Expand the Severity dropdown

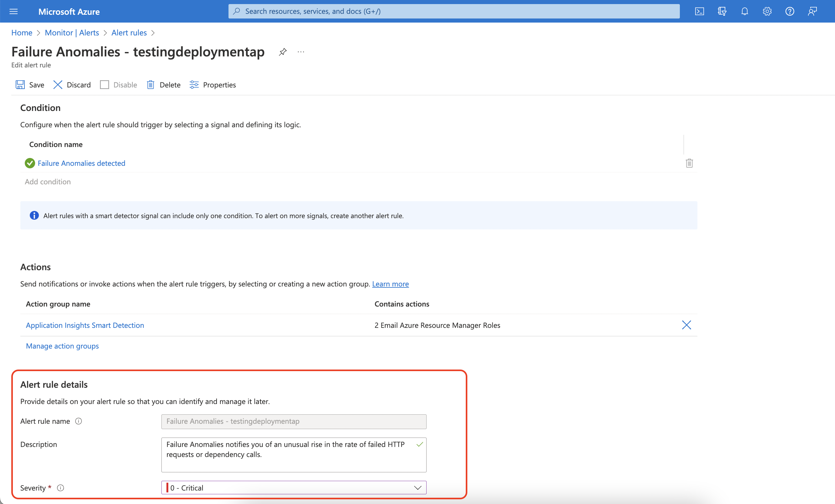tap(293, 488)
